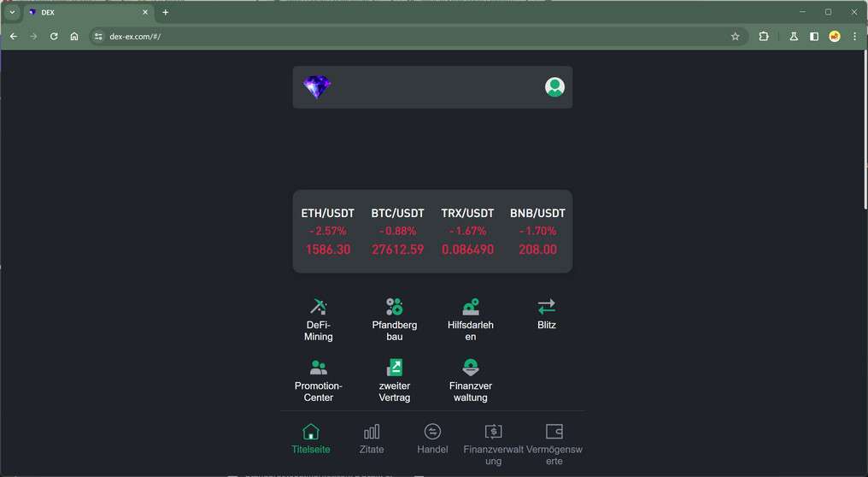Click the TRX price 0.086490
Image resolution: width=868 pixels, height=477 pixels.
pos(468,250)
